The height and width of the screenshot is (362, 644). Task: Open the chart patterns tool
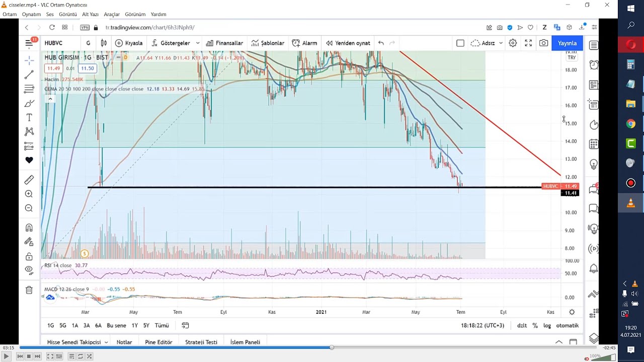pos(29,132)
